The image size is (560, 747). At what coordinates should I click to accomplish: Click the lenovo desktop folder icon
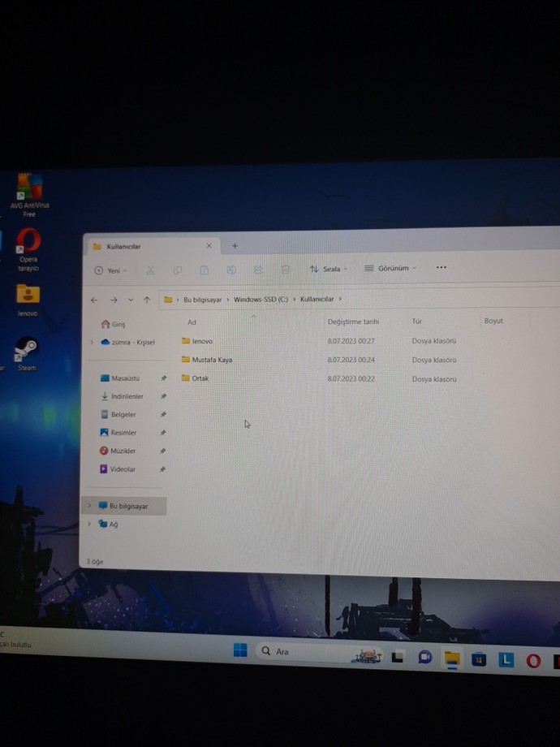[x=28, y=300]
